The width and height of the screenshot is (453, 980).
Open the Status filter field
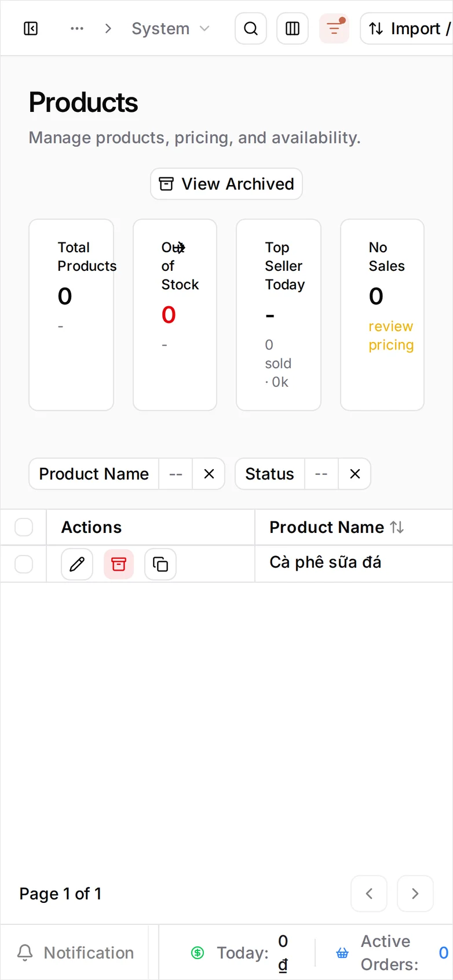tap(269, 474)
